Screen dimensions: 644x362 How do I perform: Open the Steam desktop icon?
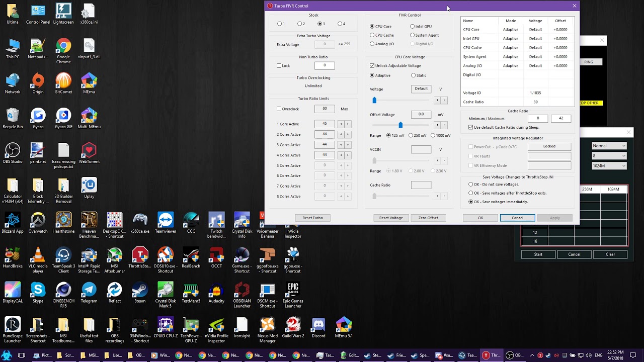[x=140, y=293]
